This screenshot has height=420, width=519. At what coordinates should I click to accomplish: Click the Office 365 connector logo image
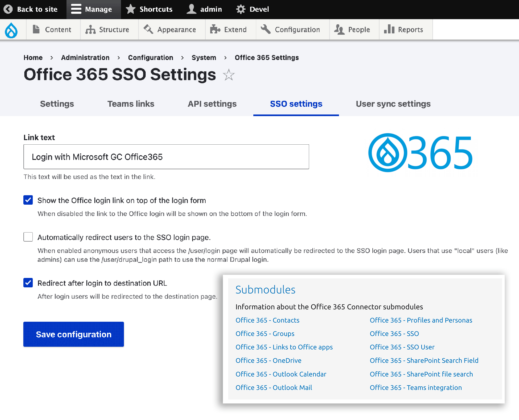coord(420,152)
